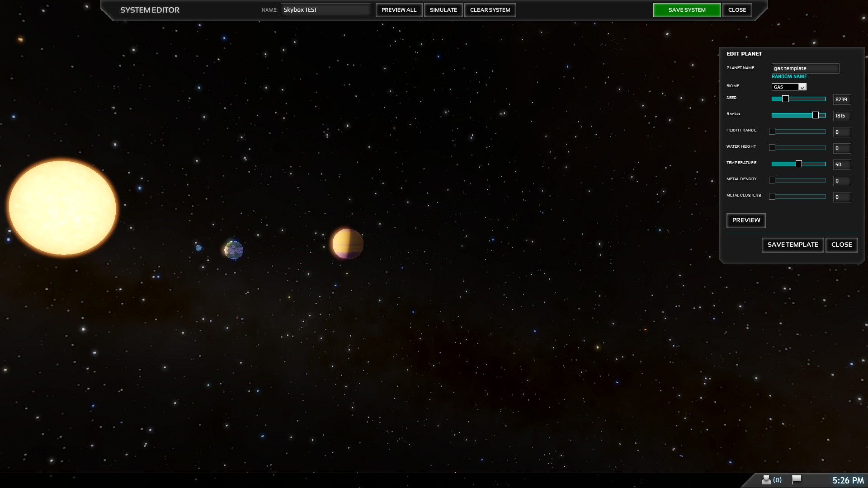This screenshot has height=488, width=868.
Task: Click the Simulate button
Action: pyautogui.click(x=443, y=10)
